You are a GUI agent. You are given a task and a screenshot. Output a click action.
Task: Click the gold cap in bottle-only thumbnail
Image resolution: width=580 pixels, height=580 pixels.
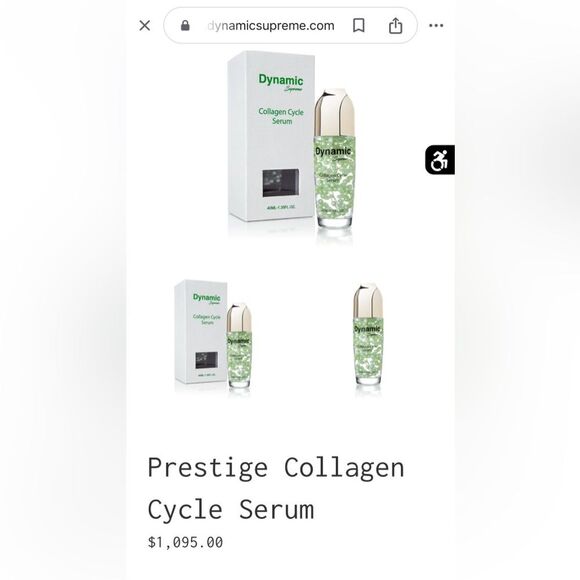pyautogui.click(x=368, y=300)
